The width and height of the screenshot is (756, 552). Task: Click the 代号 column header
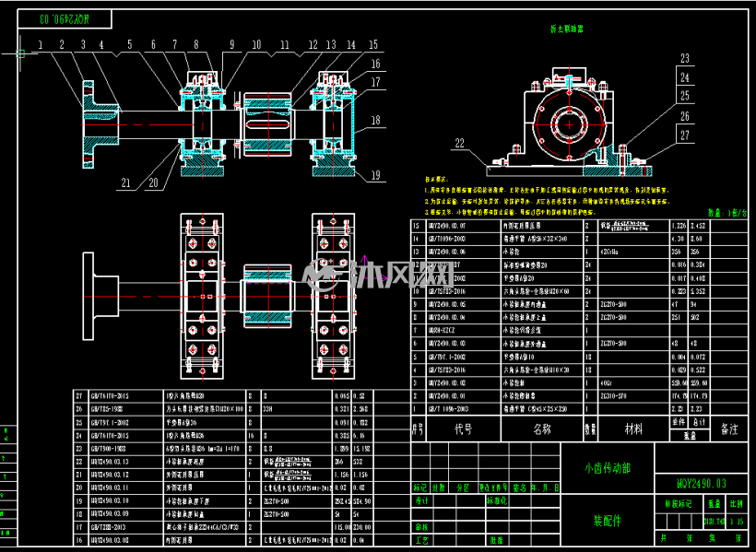464,429
